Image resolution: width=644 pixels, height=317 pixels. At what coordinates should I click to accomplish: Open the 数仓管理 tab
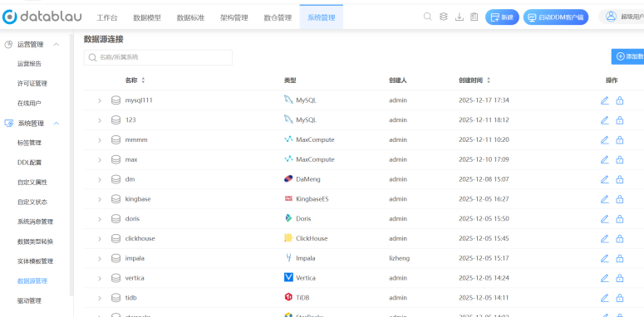278,17
